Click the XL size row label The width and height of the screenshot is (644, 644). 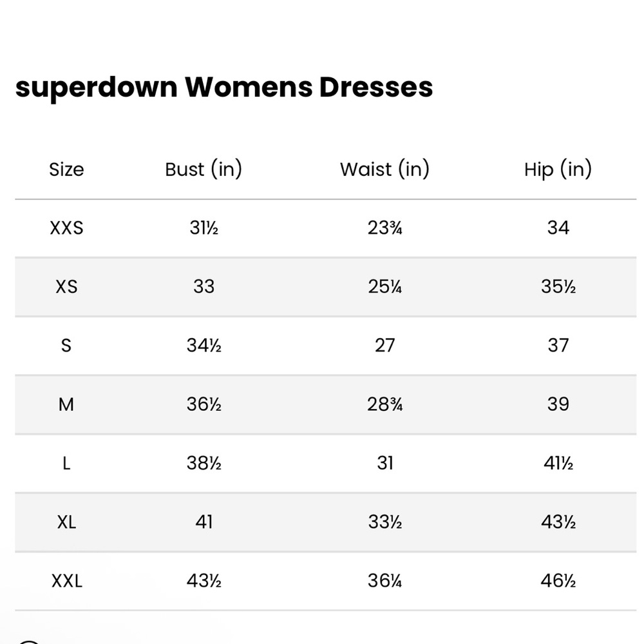pyautogui.click(x=66, y=522)
